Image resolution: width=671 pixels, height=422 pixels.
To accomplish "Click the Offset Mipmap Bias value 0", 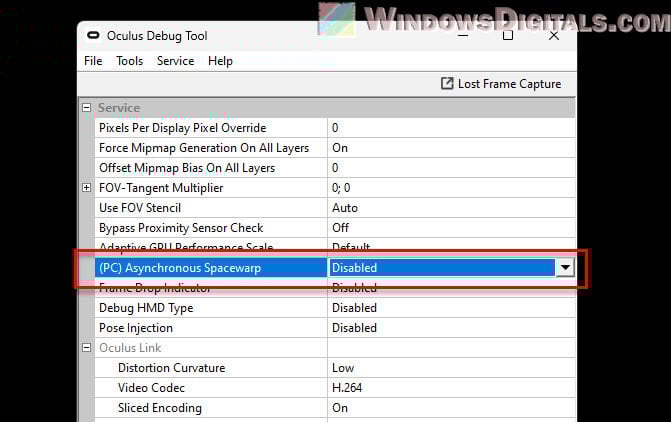I will tap(335, 168).
